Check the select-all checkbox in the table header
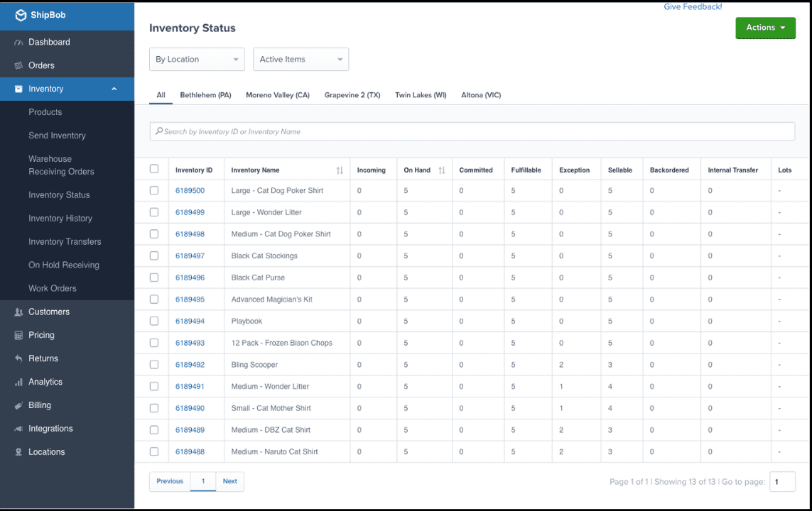Viewport: 812px width, 511px height. coord(154,169)
